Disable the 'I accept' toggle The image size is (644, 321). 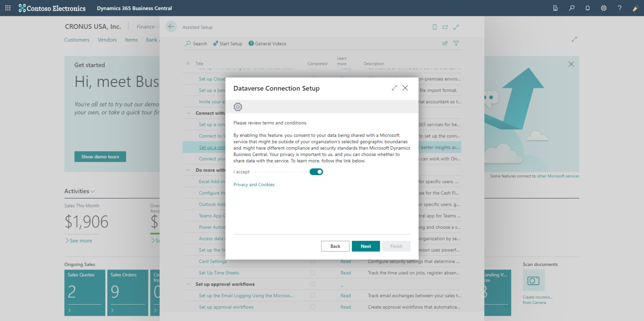point(316,171)
